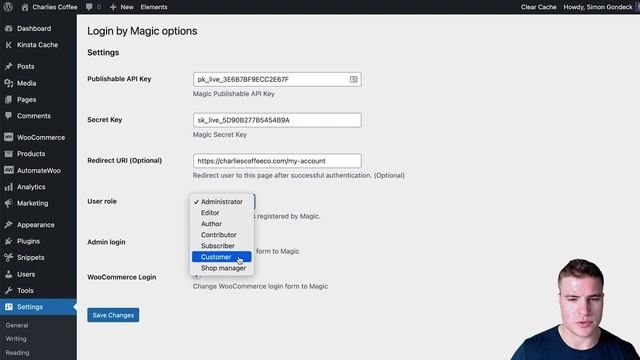Image resolution: width=640 pixels, height=360 pixels.
Task: Click the AutomateWoo icon
Action: tap(9, 170)
